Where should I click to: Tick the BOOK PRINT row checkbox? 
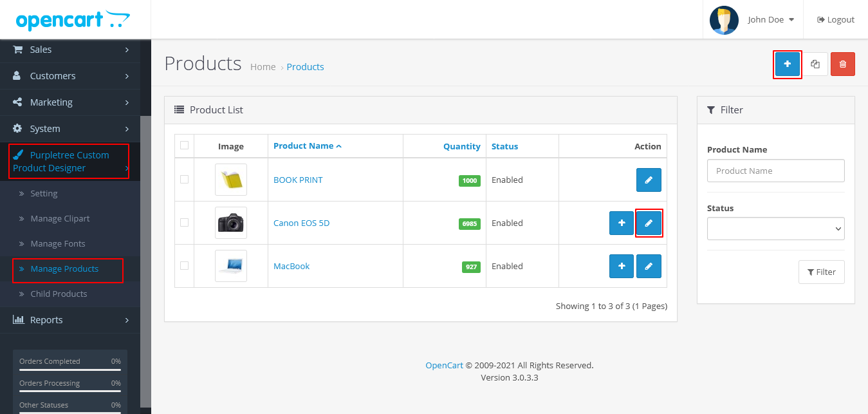[x=185, y=179]
